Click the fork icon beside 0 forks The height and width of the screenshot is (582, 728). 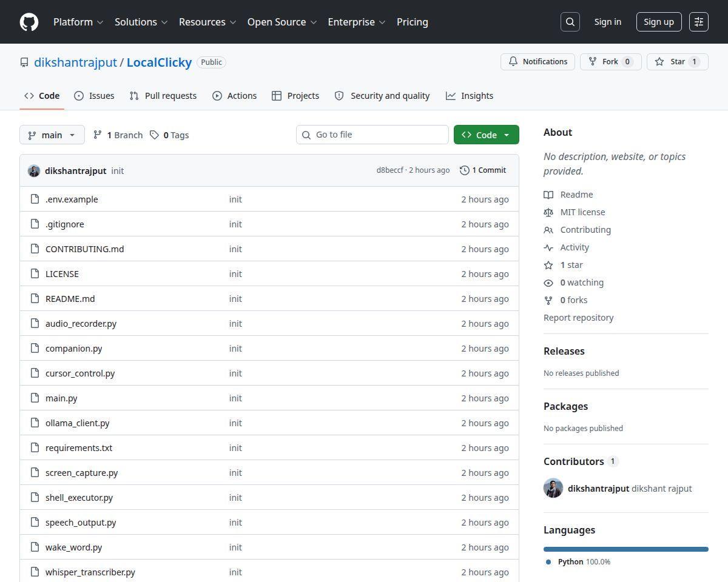click(x=548, y=300)
